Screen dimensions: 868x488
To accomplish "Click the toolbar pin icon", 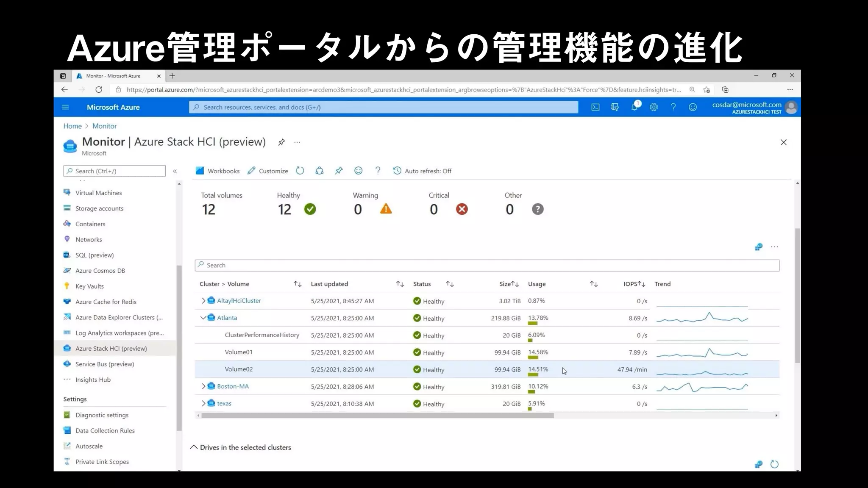I will click(x=339, y=171).
